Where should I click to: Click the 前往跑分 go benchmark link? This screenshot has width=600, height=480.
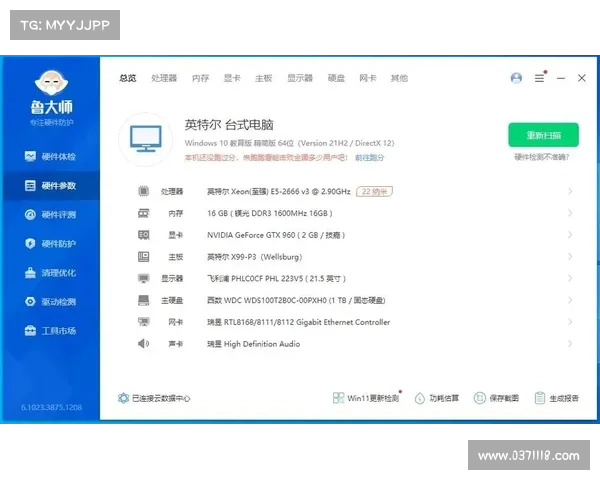[370, 157]
